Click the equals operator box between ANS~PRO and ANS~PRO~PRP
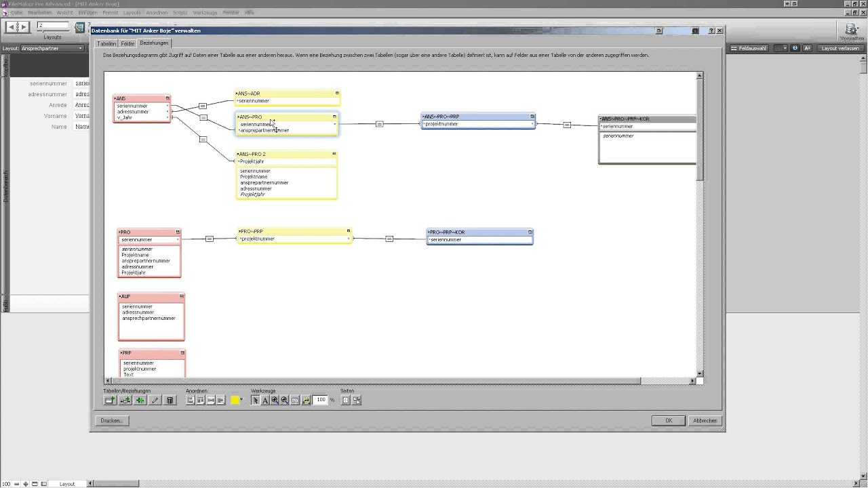This screenshot has width=868, height=488. 379,124
